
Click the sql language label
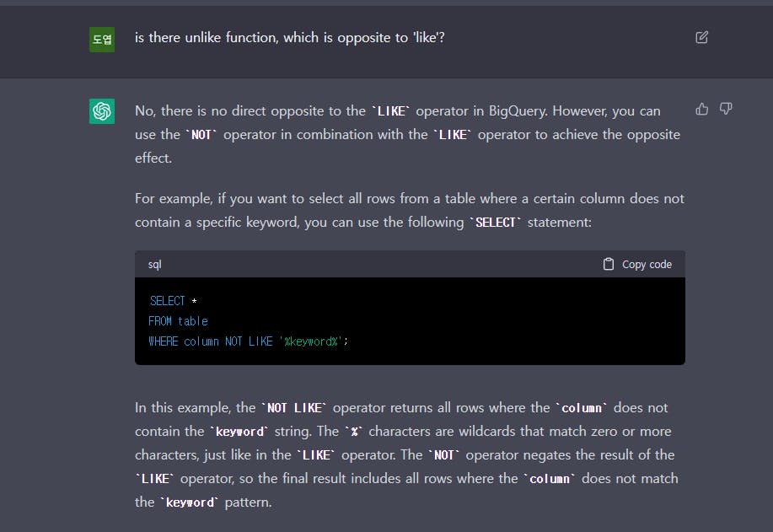(x=155, y=264)
